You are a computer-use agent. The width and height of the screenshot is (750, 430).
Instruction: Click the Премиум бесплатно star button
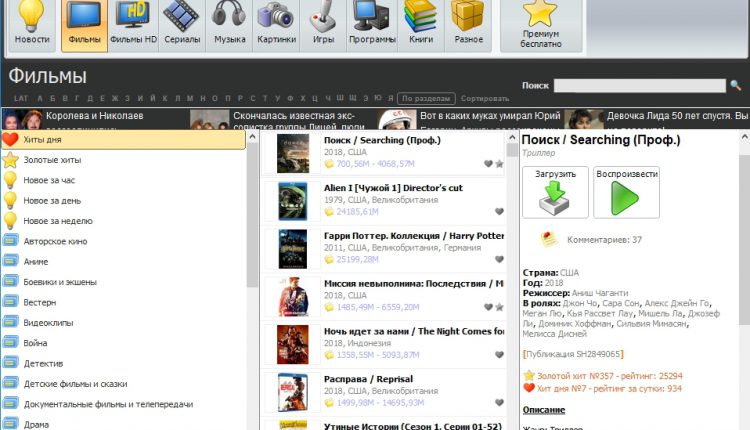click(x=541, y=25)
